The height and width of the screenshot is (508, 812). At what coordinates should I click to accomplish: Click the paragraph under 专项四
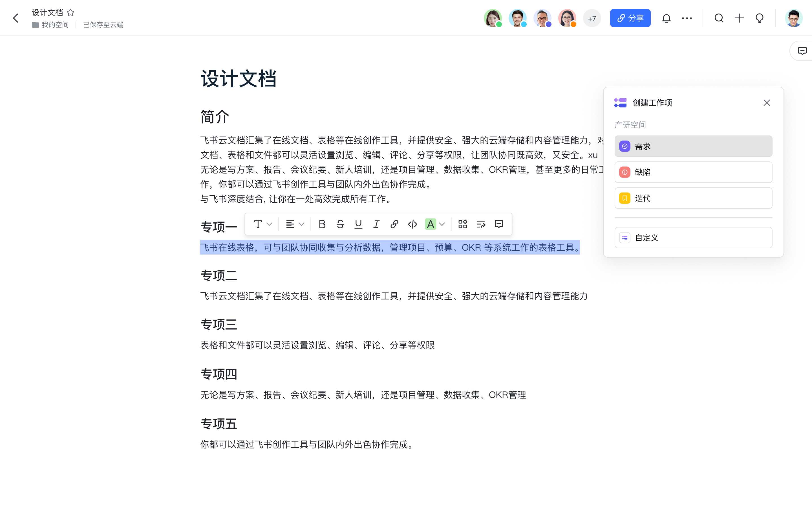363,395
